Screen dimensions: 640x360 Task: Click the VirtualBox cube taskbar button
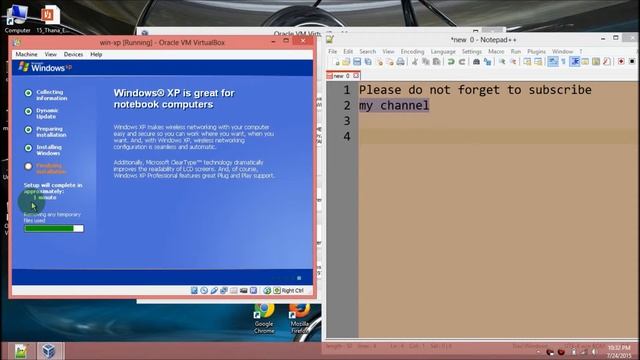49,351
